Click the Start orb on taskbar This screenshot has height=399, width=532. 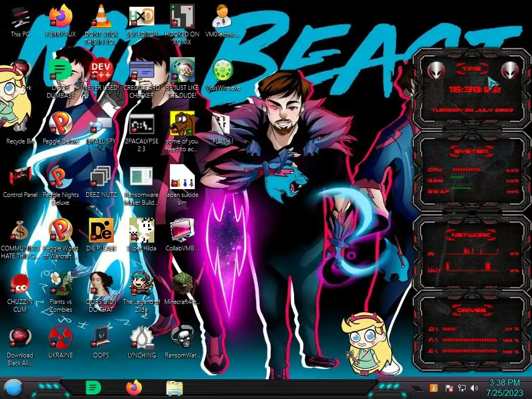click(14, 388)
